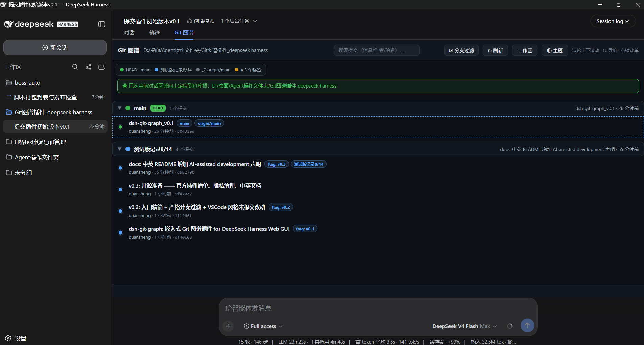Select the 脚本打包封装与发布检查 session
Image resolution: width=644 pixels, height=345 pixels.
[55, 97]
